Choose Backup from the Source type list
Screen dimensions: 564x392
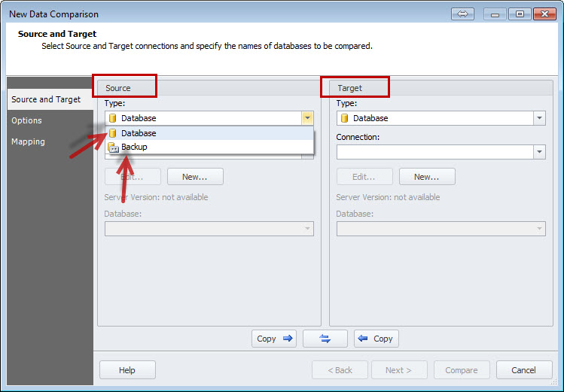pos(209,147)
